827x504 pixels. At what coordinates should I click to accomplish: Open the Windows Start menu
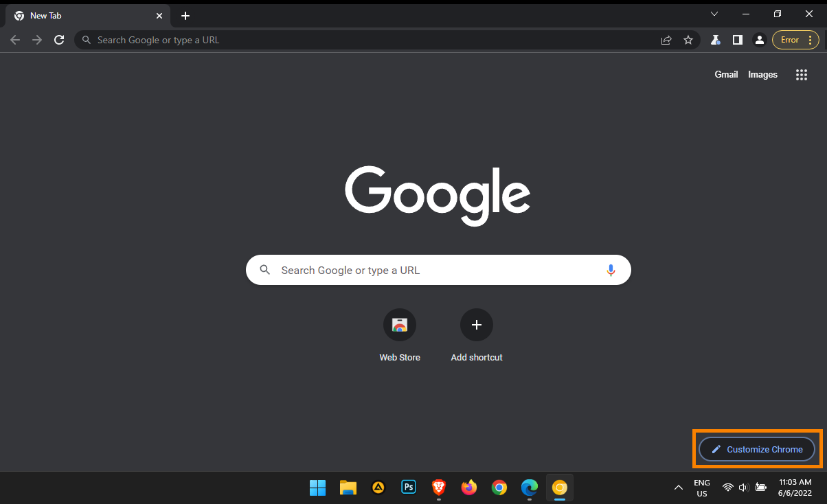pos(317,488)
